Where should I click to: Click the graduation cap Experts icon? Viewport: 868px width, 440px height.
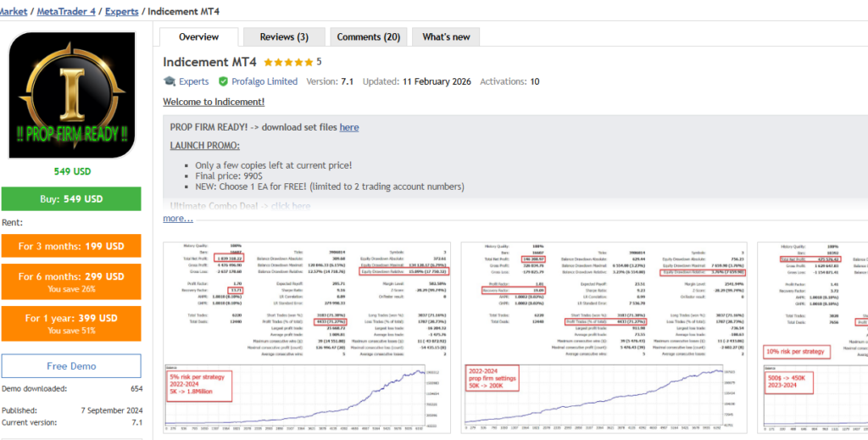[x=169, y=81]
